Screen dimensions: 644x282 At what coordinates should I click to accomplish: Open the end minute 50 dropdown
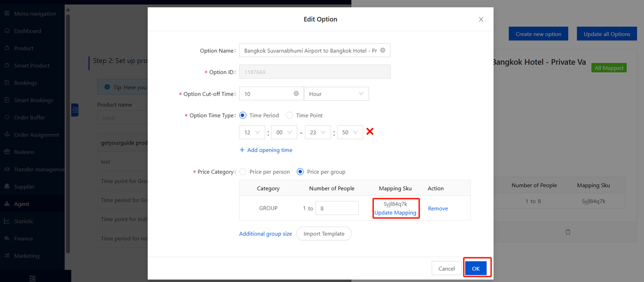point(350,132)
